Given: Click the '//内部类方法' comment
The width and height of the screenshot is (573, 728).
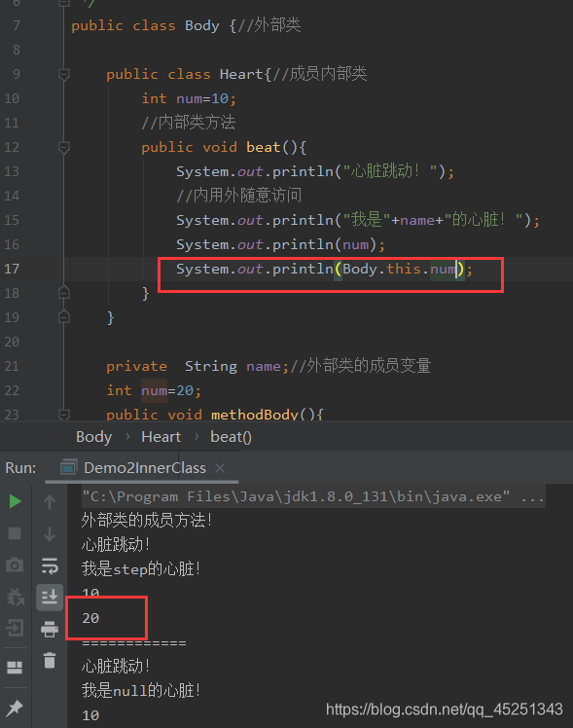Looking at the screenshot, I should 189,123.
